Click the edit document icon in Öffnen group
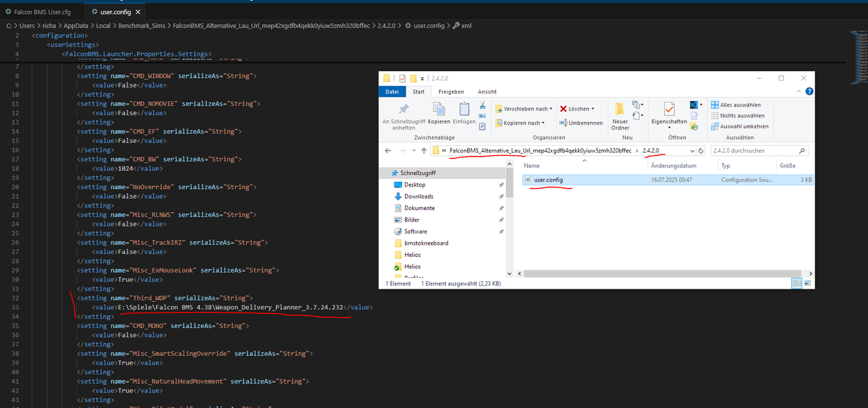Viewport: 868px width, 408px height. coord(694,116)
